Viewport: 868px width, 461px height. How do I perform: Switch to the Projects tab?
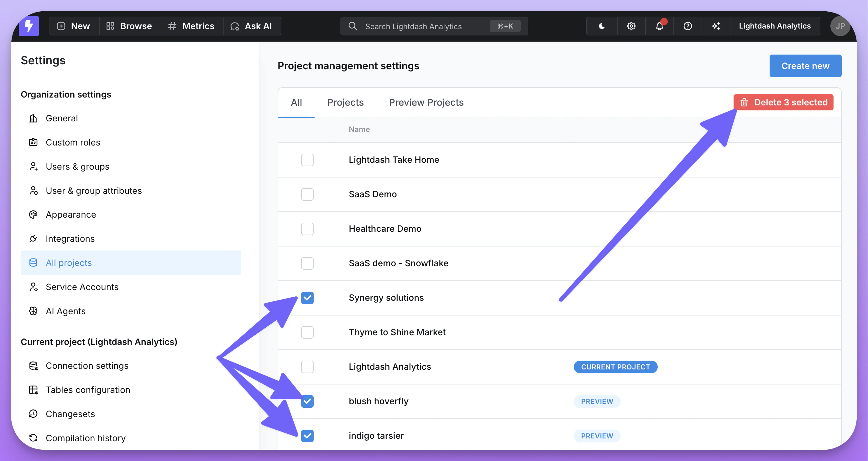[345, 103]
